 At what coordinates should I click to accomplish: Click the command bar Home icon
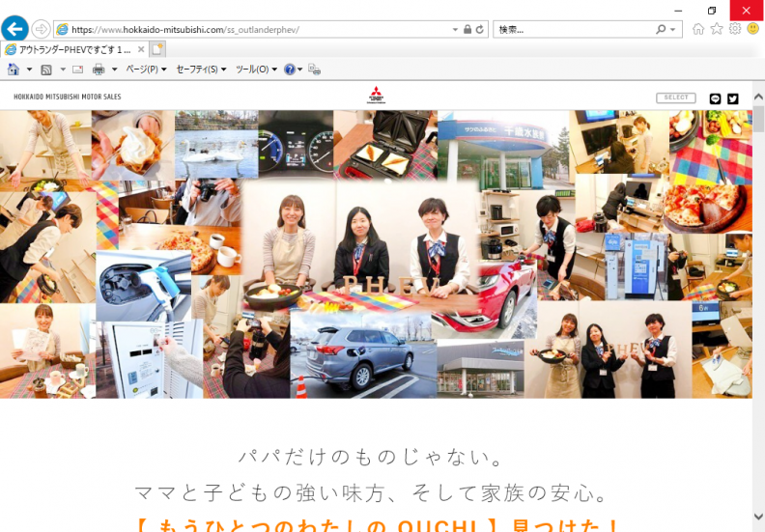[x=14, y=70]
